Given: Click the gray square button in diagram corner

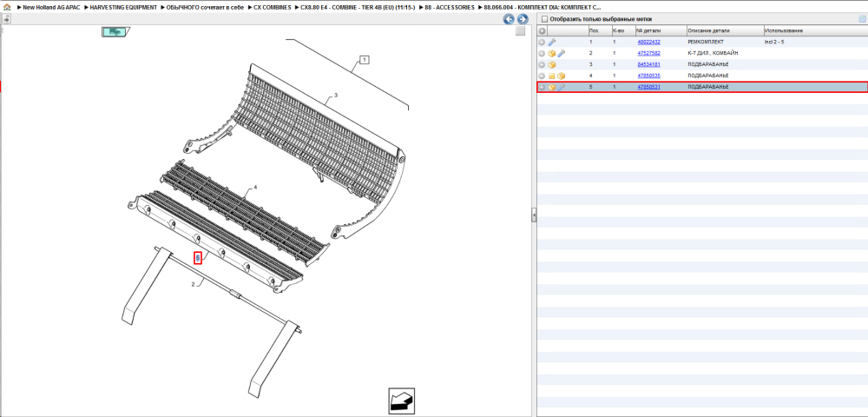Looking at the screenshot, I should 520,31.
